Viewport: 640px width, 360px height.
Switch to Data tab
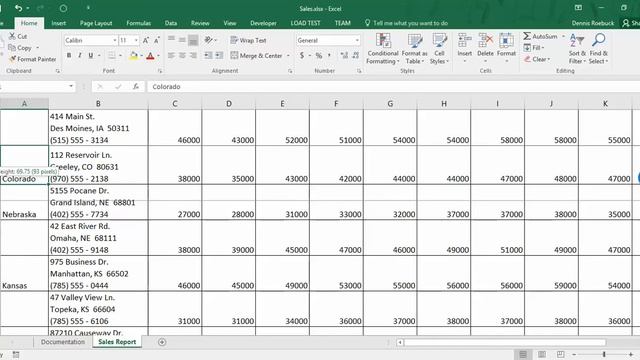click(171, 23)
